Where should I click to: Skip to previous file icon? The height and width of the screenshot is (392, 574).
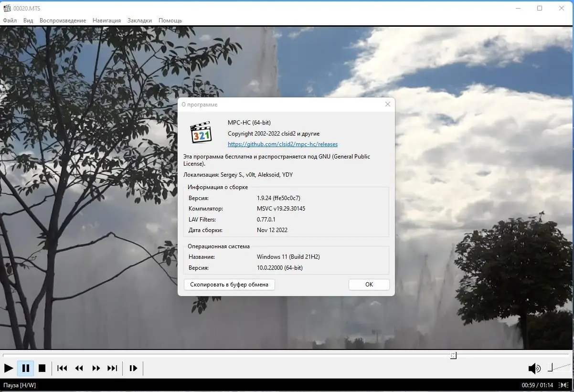coord(62,368)
